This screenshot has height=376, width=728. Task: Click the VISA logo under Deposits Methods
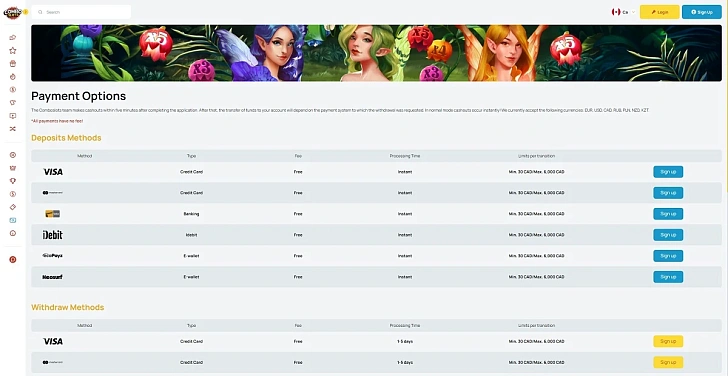pos(53,172)
